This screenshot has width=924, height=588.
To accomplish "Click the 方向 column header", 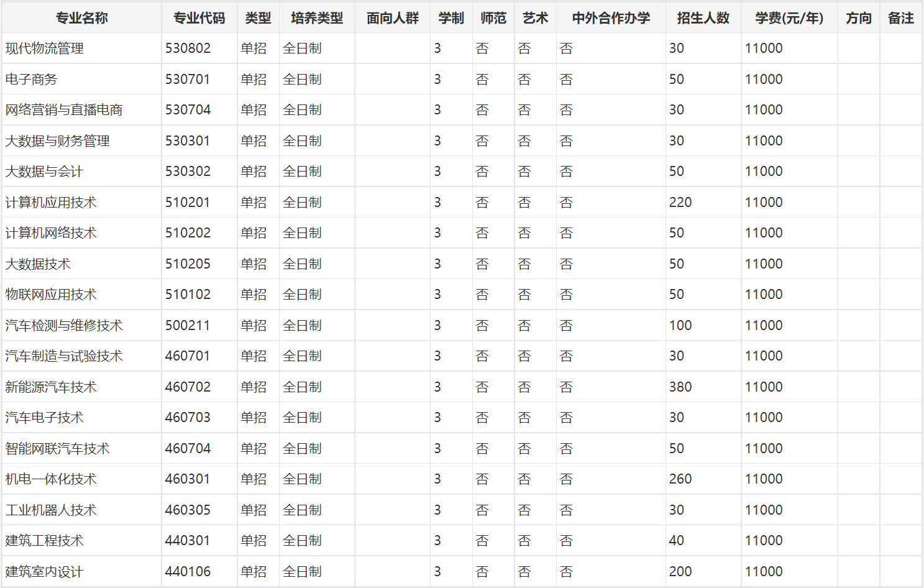I will click(x=859, y=18).
